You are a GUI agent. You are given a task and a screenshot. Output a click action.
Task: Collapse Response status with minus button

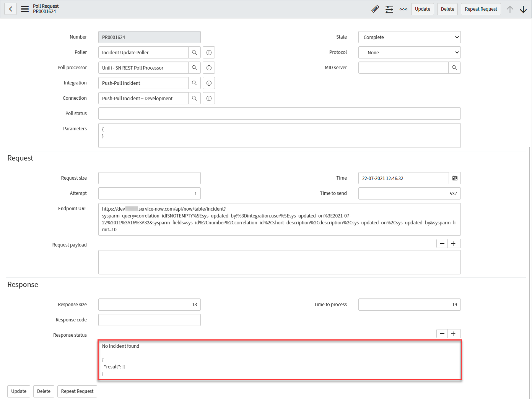pyautogui.click(x=442, y=334)
